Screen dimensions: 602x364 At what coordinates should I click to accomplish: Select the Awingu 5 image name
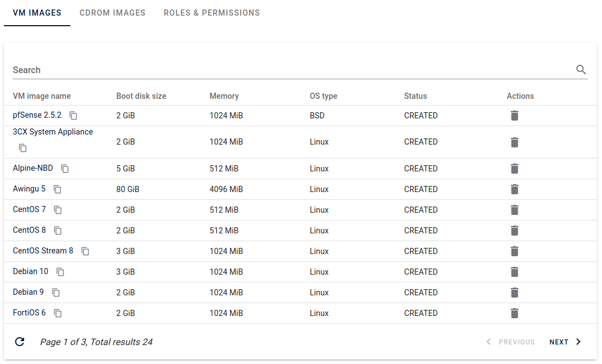coord(29,189)
